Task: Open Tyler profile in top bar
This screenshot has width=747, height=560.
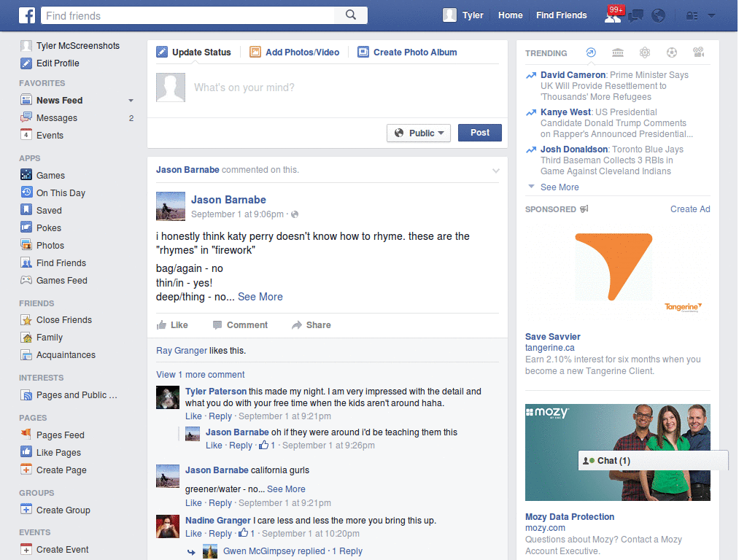Action: pos(463,15)
